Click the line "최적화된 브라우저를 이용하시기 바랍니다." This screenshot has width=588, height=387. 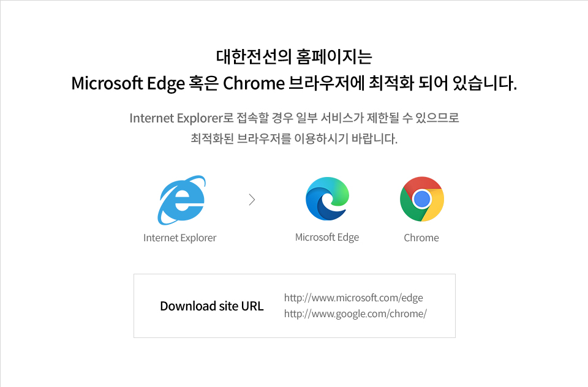[294, 139]
